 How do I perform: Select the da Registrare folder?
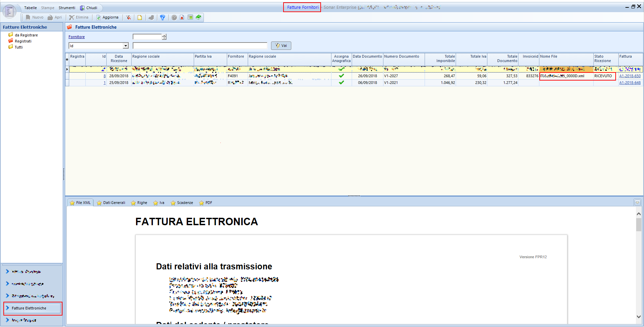tap(26, 35)
